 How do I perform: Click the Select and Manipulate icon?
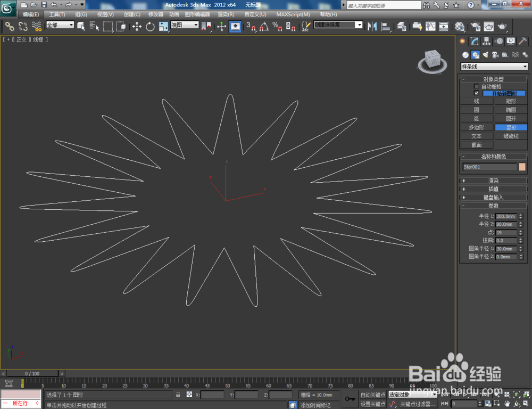pos(221,26)
